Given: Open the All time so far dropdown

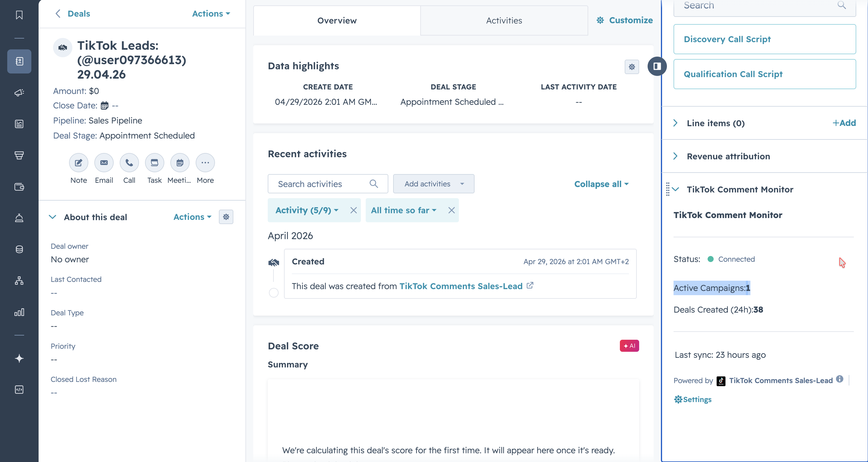Looking at the screenshot, I should point(404,210).
